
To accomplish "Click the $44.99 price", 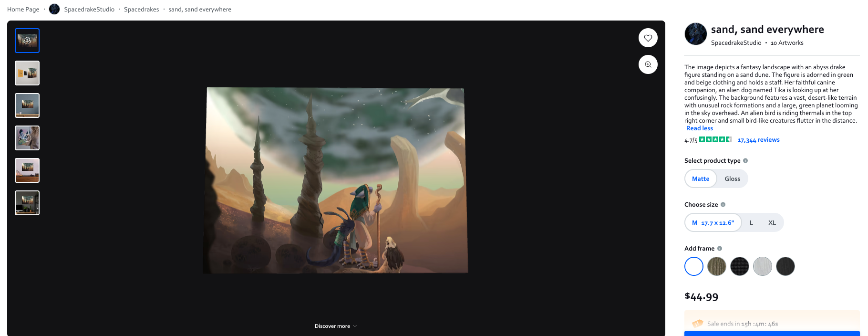I will click(x=701, y=297).
